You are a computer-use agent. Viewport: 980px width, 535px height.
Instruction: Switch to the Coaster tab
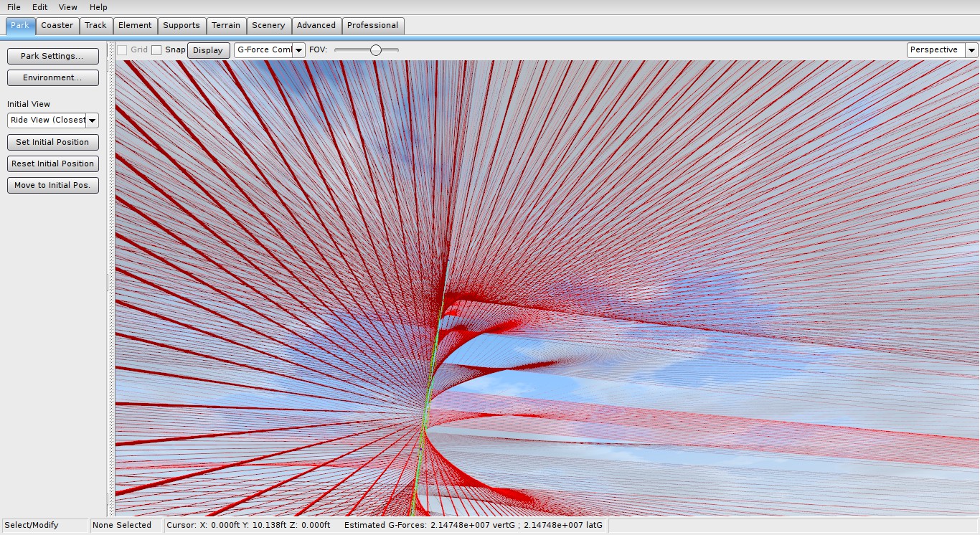coord(57,25)
